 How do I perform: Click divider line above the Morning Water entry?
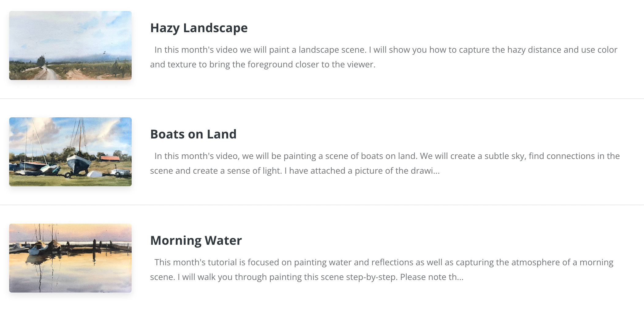tap(322, 205)
